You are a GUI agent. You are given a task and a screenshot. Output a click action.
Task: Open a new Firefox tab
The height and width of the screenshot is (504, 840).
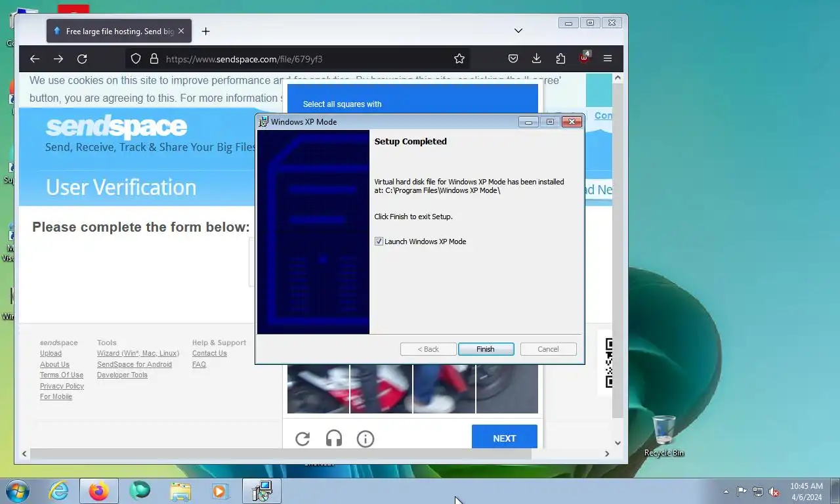(205, 31)
